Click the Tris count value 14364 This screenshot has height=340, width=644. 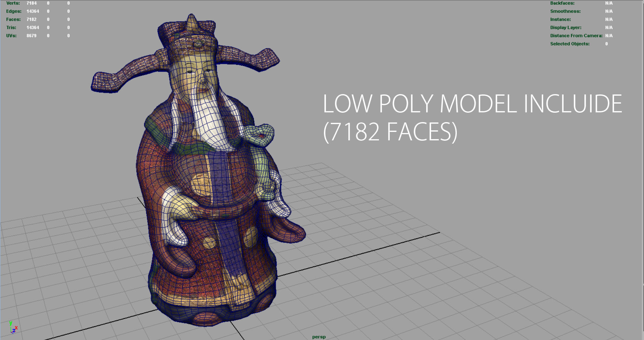[33, 27]
